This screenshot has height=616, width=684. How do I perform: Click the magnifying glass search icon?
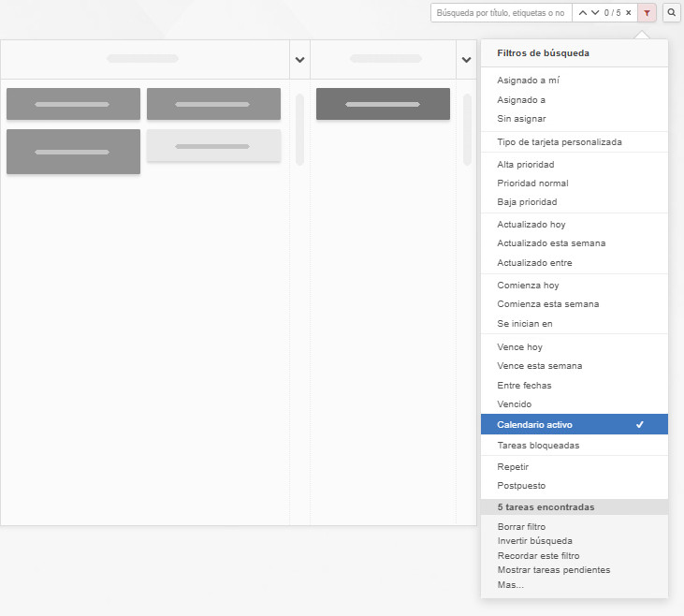[672, 13]
